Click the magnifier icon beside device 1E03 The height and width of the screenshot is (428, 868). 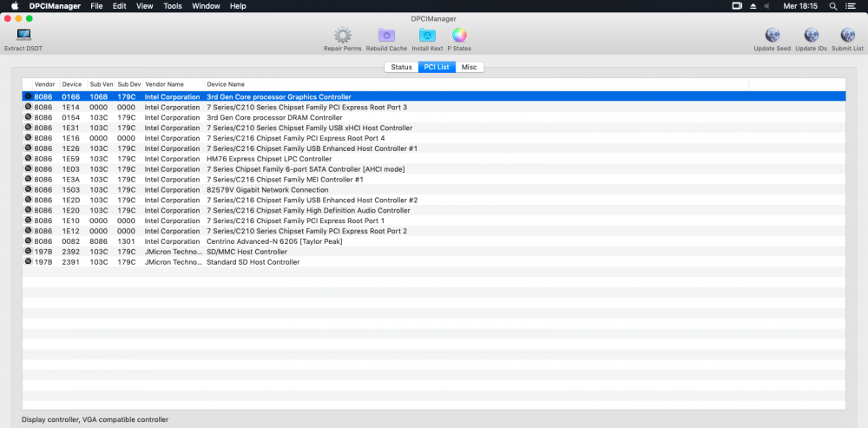click(28, 169)
